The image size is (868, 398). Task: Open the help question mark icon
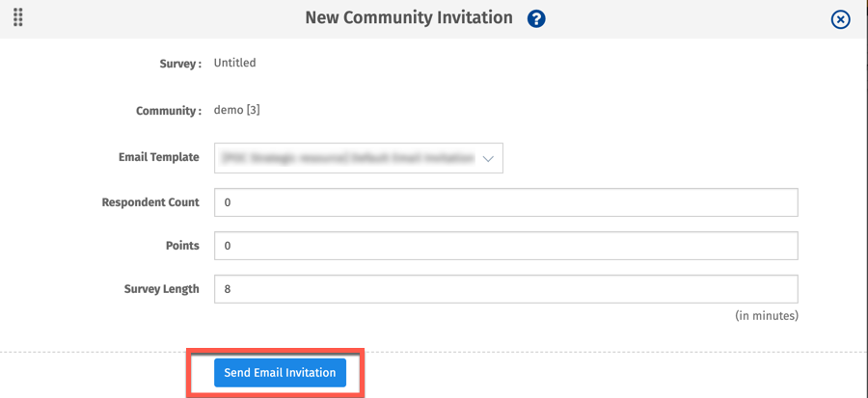536,18
